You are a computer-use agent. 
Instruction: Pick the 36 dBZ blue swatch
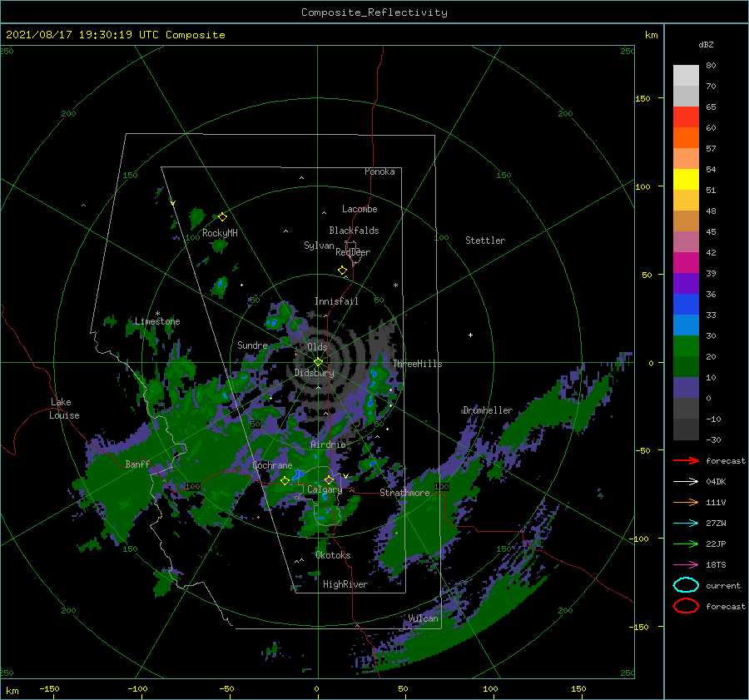(686, 304)
